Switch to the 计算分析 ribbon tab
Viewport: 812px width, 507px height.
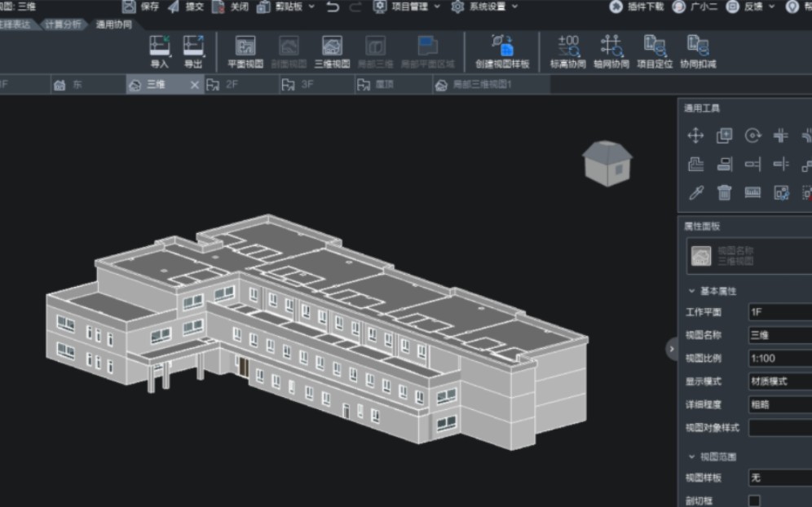(x=63, y=24)
